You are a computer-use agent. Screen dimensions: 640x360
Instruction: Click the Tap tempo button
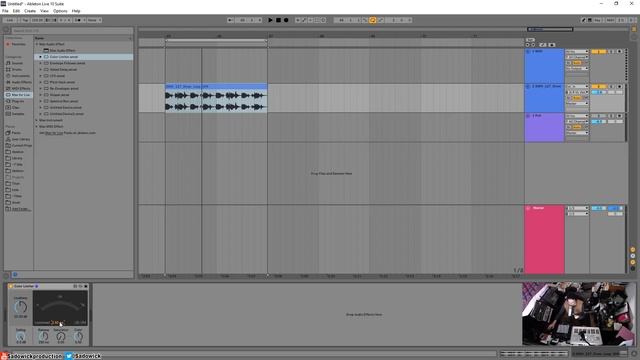(25, 20)
